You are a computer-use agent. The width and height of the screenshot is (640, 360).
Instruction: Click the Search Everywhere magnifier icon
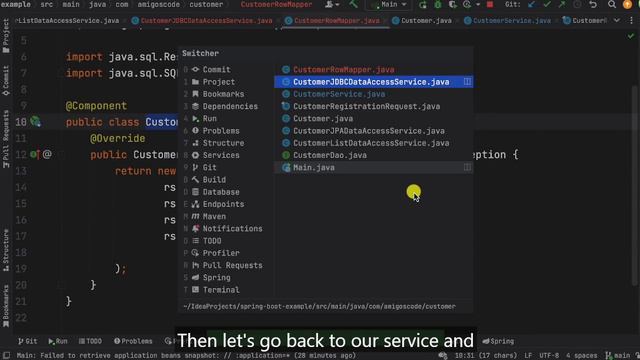pyautogui.click(x=611, y=4)
